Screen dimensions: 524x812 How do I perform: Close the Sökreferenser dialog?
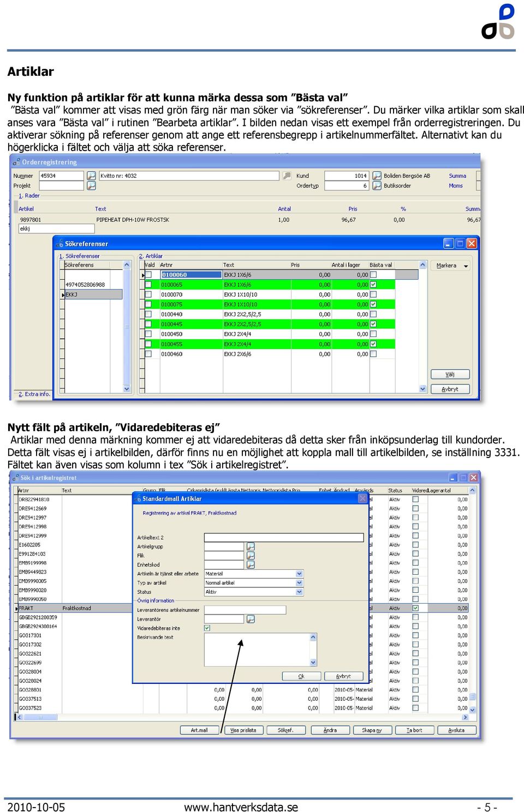[472, 243]
